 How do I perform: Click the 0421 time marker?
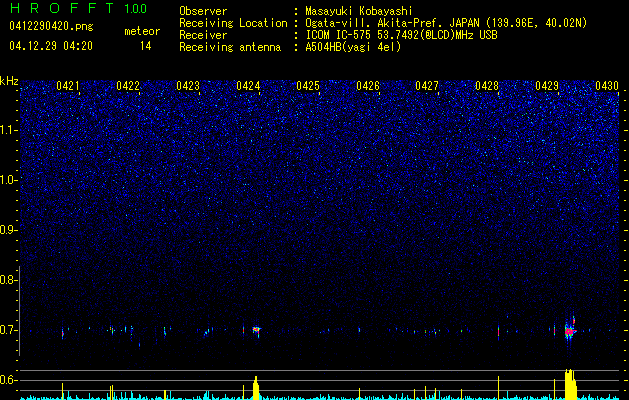68,85
